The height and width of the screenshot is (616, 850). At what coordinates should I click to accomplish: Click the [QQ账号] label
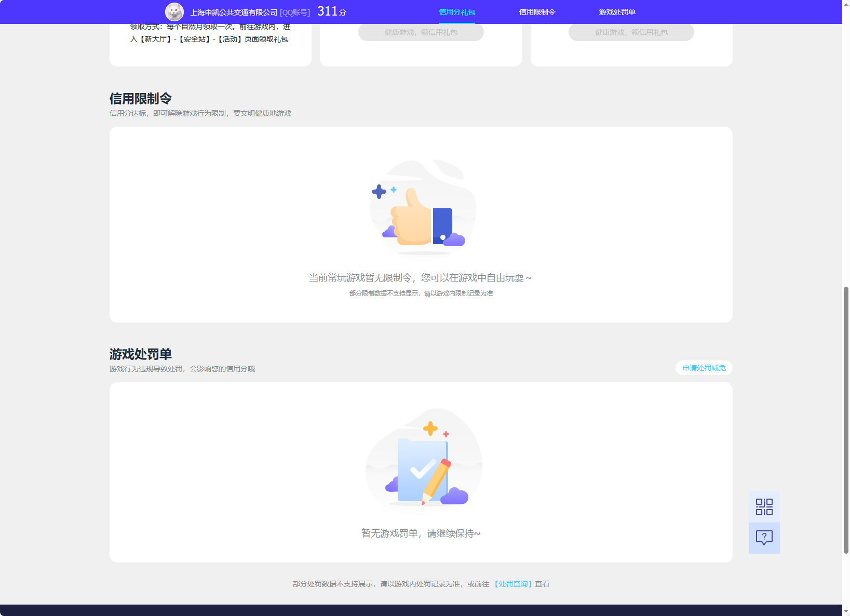pyautogui.click(x=295, y=12)
